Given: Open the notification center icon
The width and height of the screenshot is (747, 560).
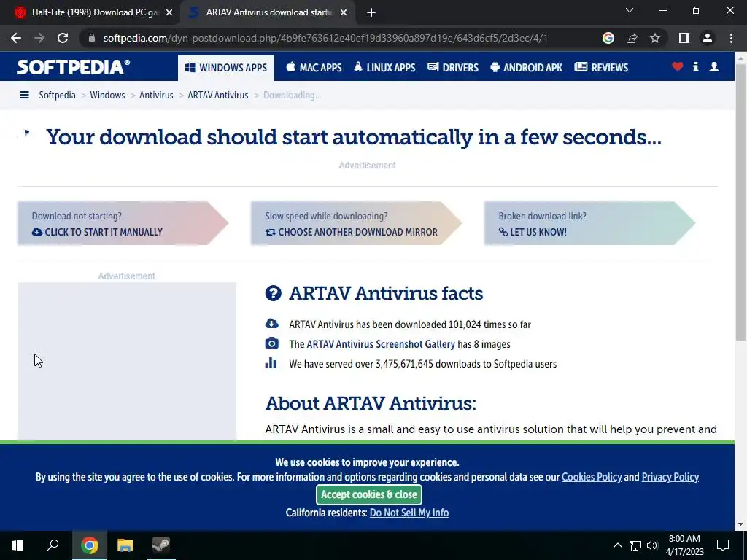Looking at the screenshot, I should click(723, 545).
